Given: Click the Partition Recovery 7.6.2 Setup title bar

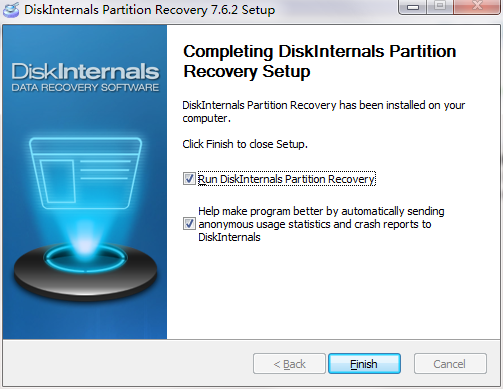Looking at the screenshot, I should tap(150, 10).
